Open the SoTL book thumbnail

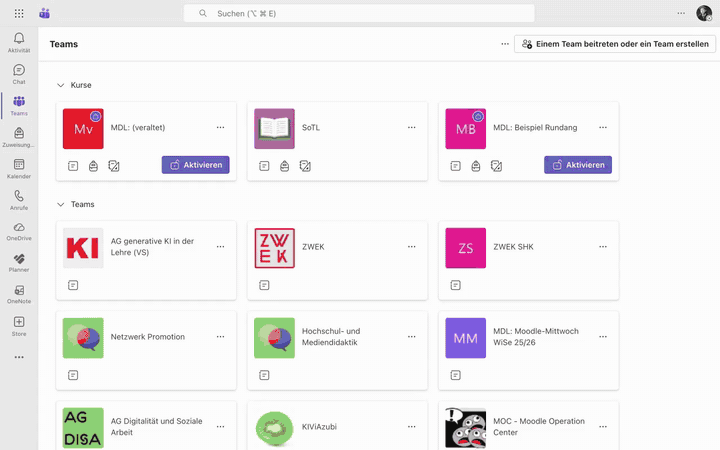(275, 129)
